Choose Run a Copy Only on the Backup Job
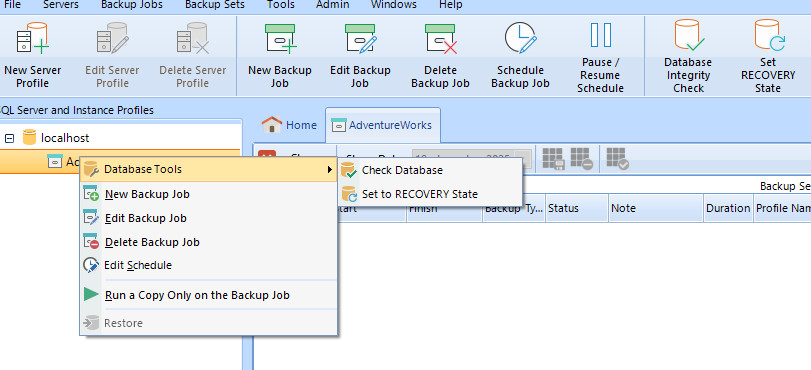811x370 pixels. [x=208, y=295]
